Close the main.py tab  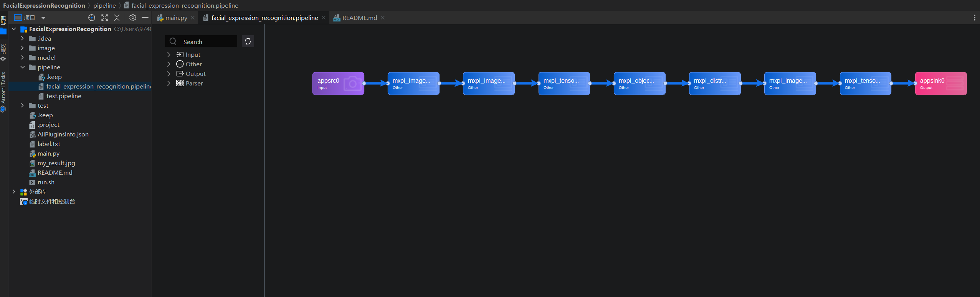pos(193,18)
